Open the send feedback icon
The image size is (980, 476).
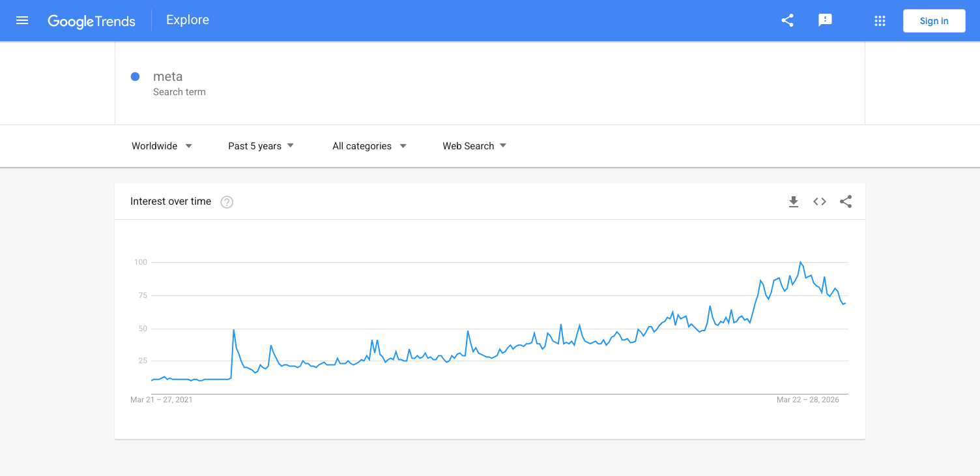825,20
